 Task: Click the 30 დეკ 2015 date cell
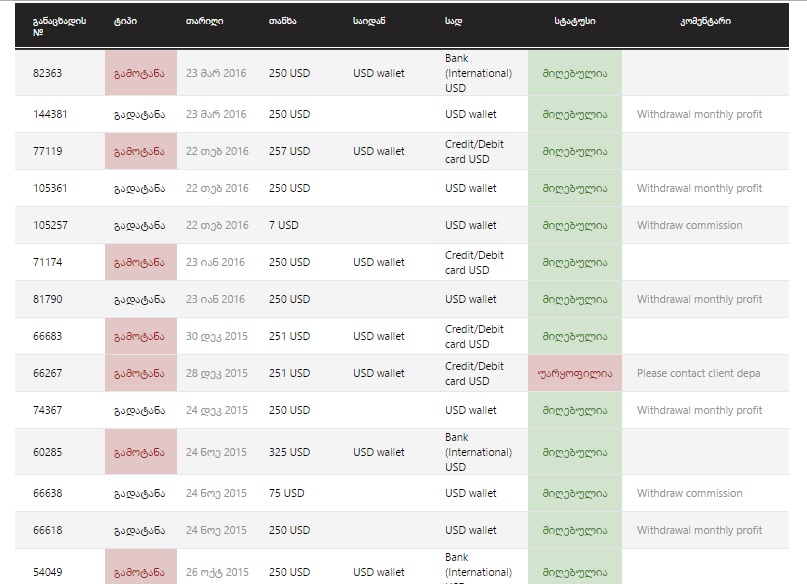click(x=216, y=336)
